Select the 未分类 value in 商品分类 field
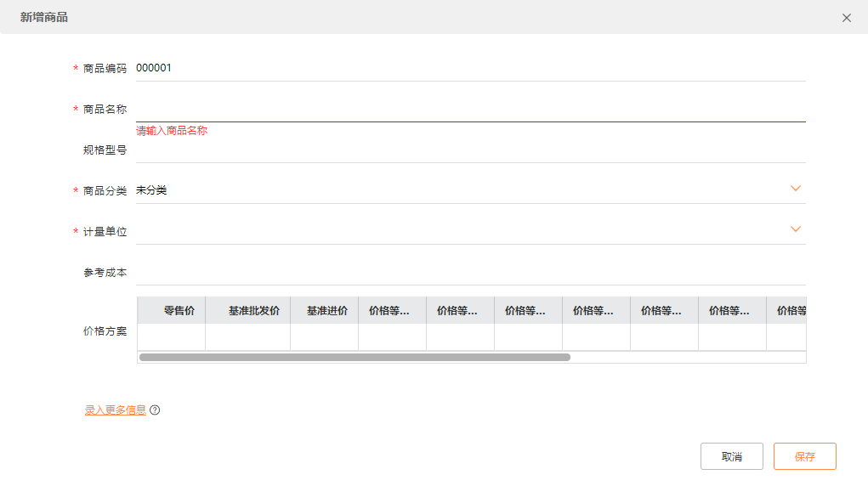The image size is (868, 486). pos(151,190)
